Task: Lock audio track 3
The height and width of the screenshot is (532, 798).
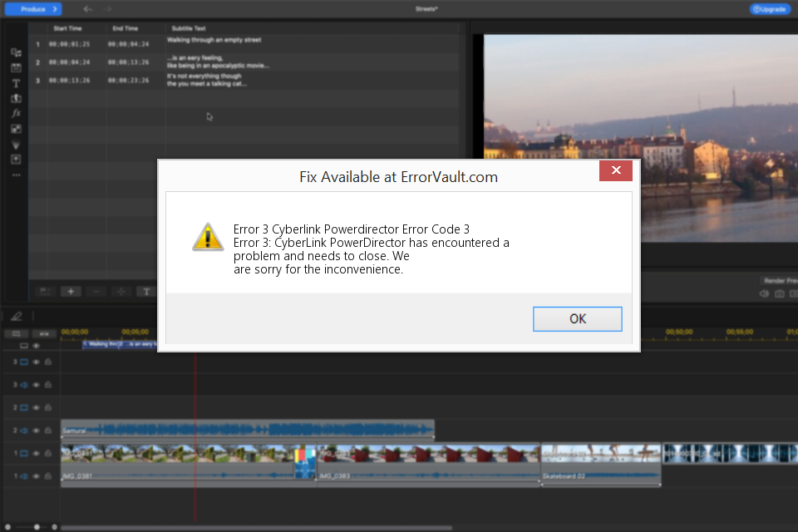Action: pyautogui.click(x=48, y=385)
